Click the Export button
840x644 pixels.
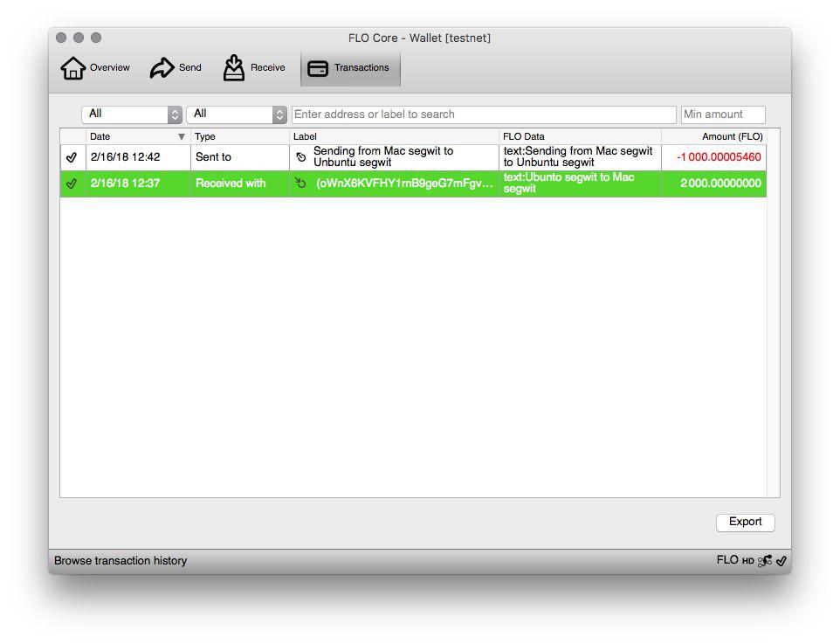pyautogui.click(x=745, y=522)
